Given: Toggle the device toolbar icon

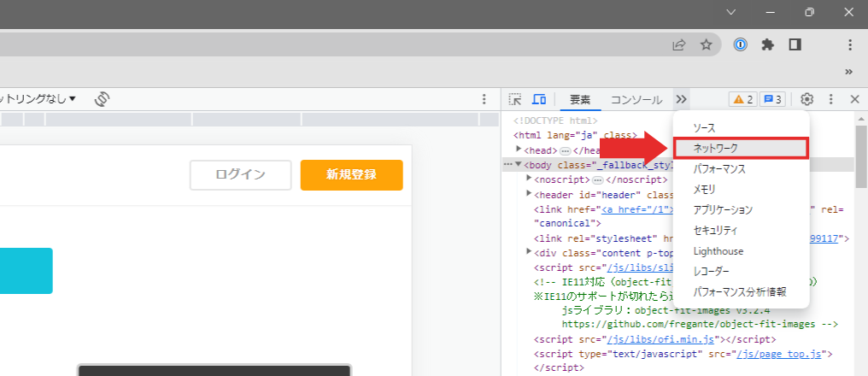Looking at the screenshot, I should 539,100.
